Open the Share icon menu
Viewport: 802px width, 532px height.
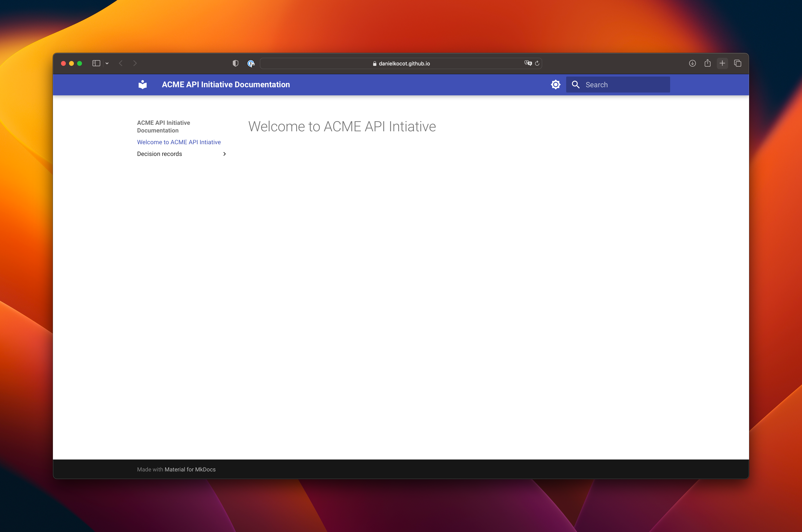(x=707, y=63)
